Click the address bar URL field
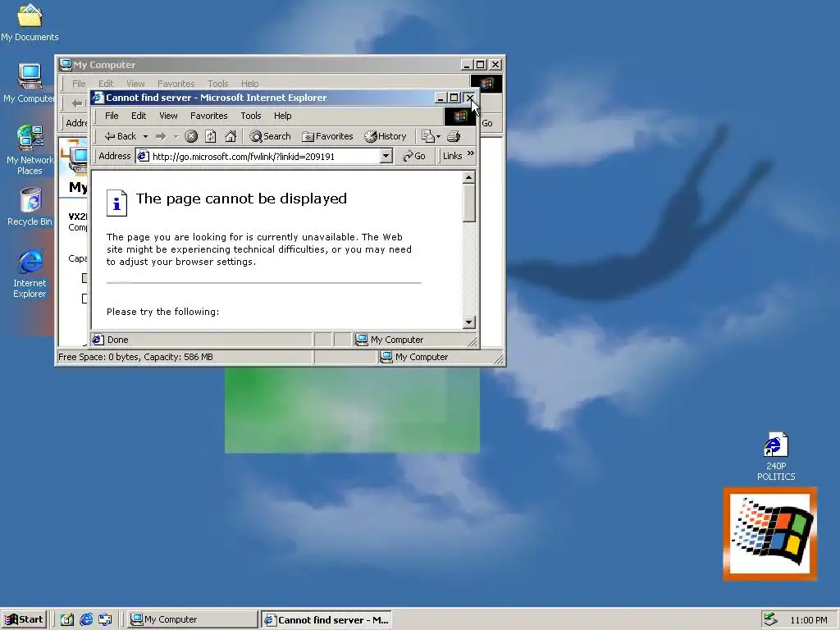 click(257, 157)
